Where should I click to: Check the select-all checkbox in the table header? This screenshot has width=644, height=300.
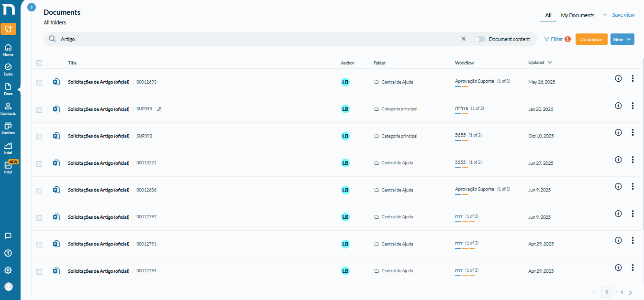pyautogui.click(x=39, y=63)
